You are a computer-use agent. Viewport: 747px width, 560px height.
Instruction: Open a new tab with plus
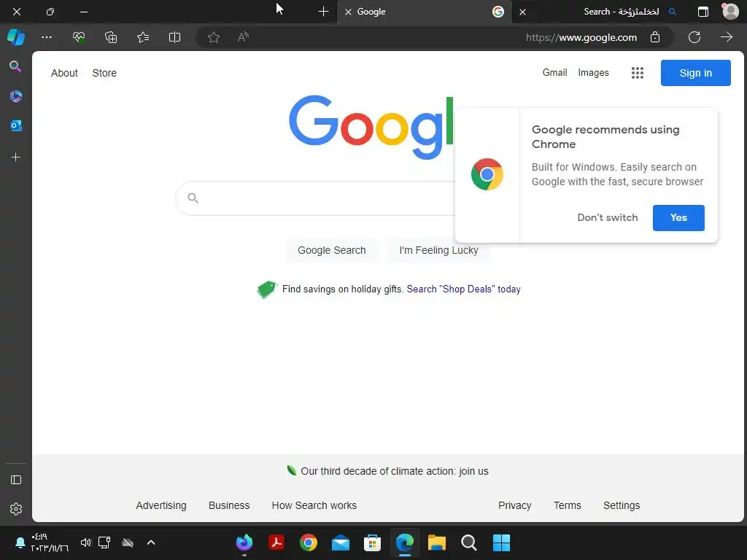pos(323,12)
